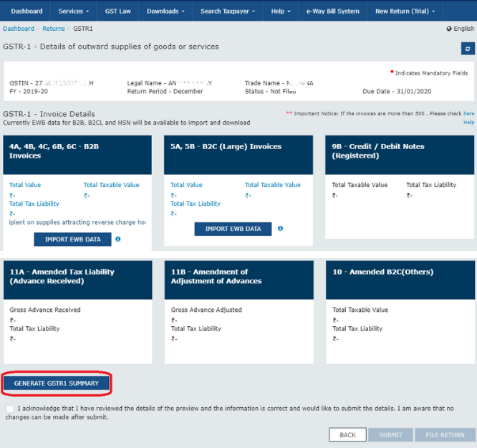Click Total Taxable Value in Amended B2C(Others) tile
The image size is (477, 448).
coord(360,310)
